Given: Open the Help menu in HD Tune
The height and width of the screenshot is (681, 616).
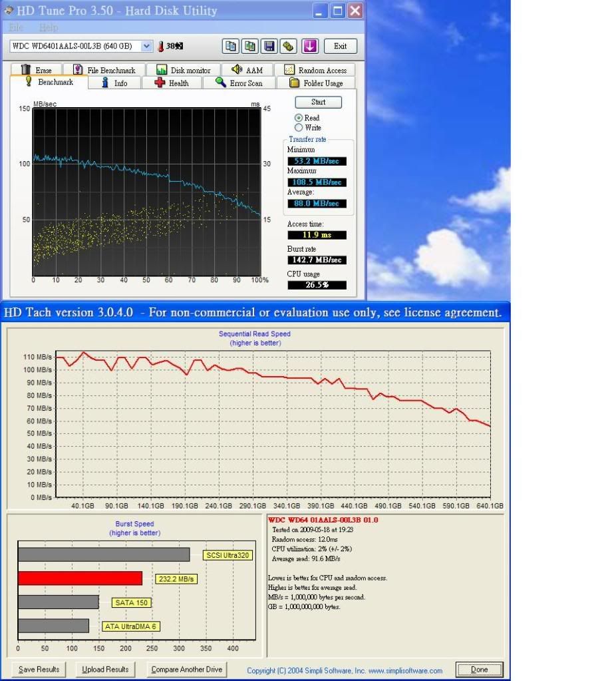Looking at the screenshot, I should (48, 28).
